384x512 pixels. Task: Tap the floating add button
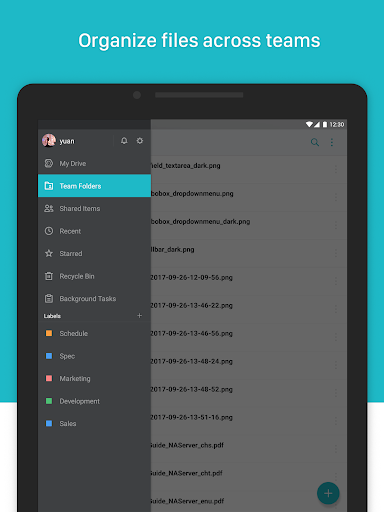[328, 493]
